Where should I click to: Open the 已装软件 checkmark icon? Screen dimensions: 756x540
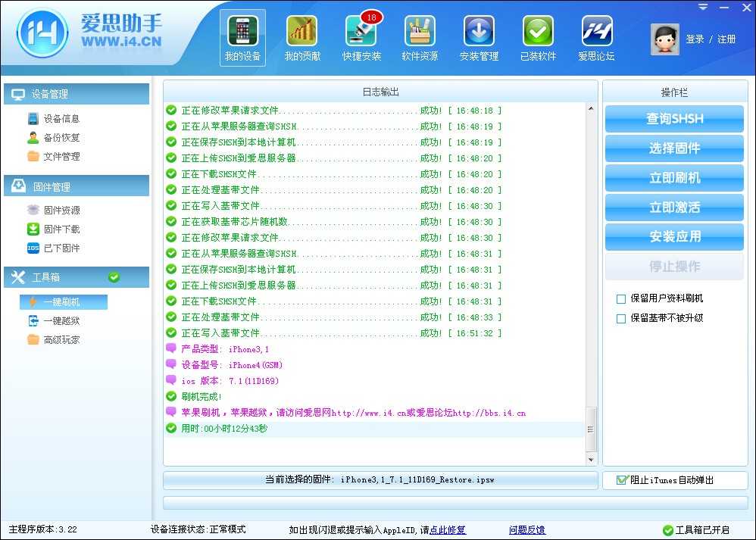[x=538, y=38]
